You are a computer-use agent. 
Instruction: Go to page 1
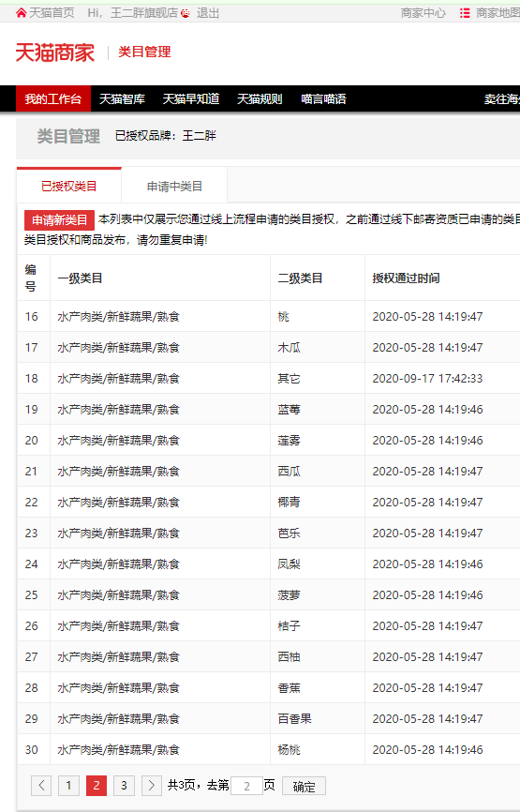pyautogui.click(x=68, y=786)
